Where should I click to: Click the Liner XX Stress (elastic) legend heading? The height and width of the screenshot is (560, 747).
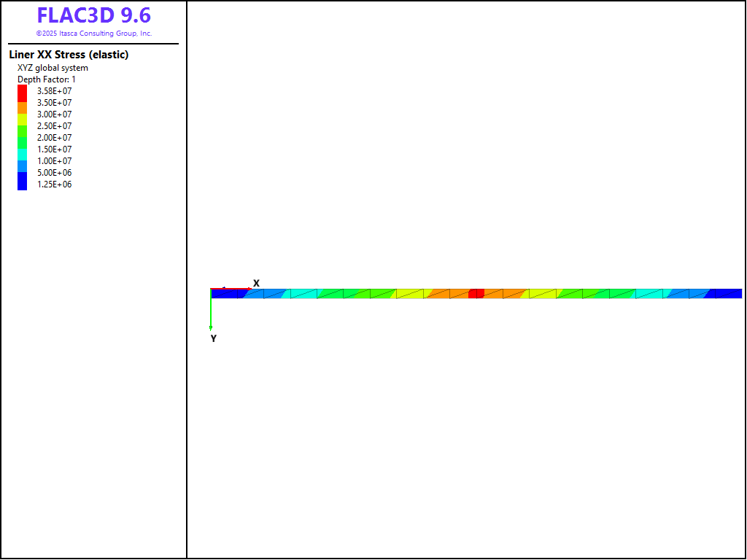click(69, 55)
